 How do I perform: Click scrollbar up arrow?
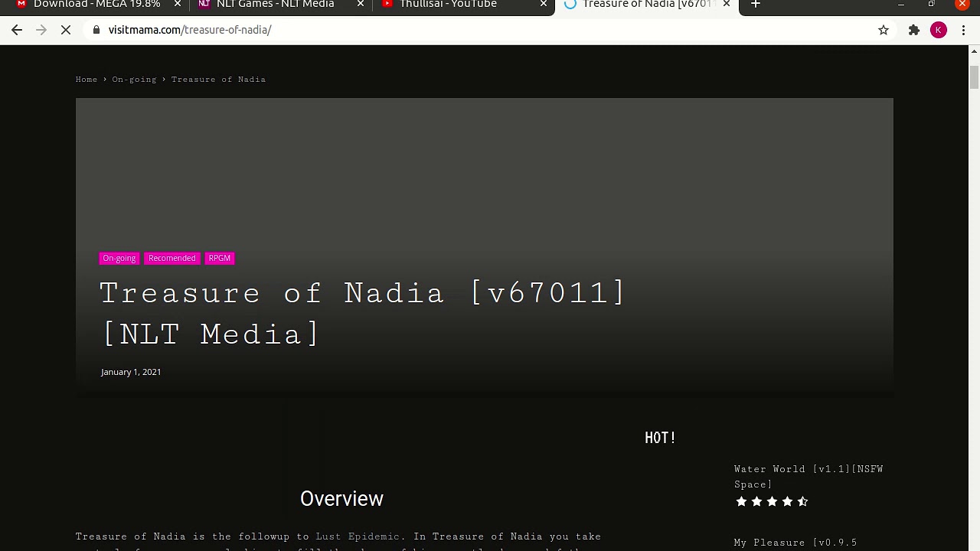(975, 51)
